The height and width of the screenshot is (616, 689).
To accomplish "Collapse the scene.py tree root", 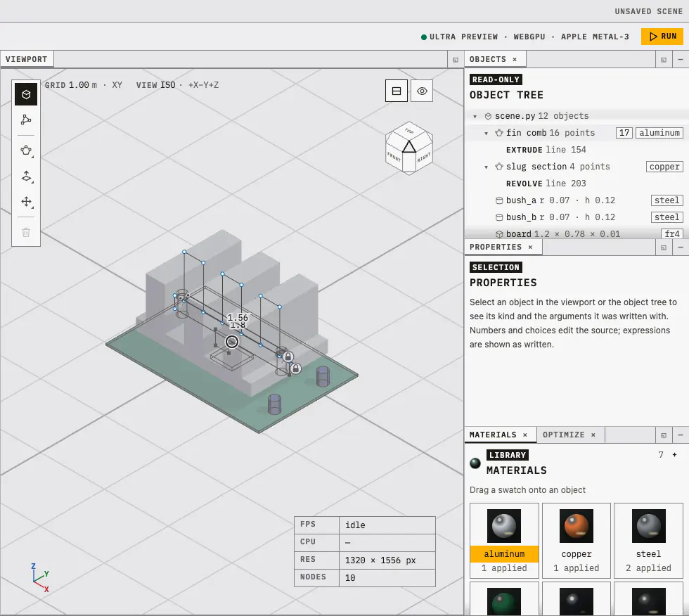I will pos(475,117).
